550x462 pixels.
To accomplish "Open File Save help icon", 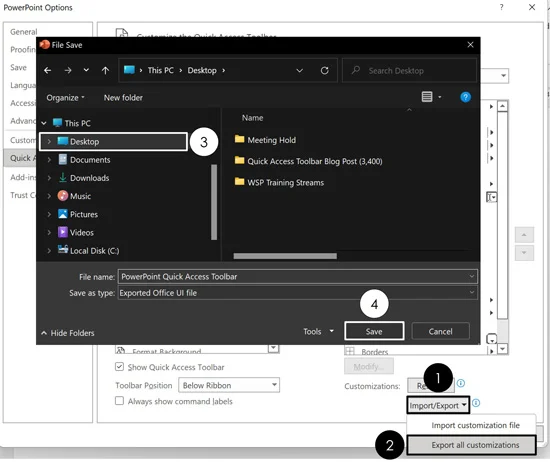I will [x=465, y=97].
